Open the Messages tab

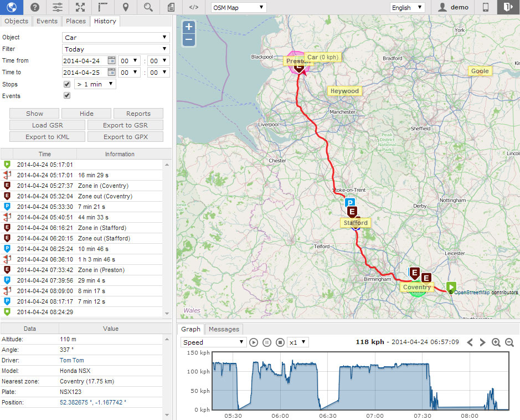[224, 329]
